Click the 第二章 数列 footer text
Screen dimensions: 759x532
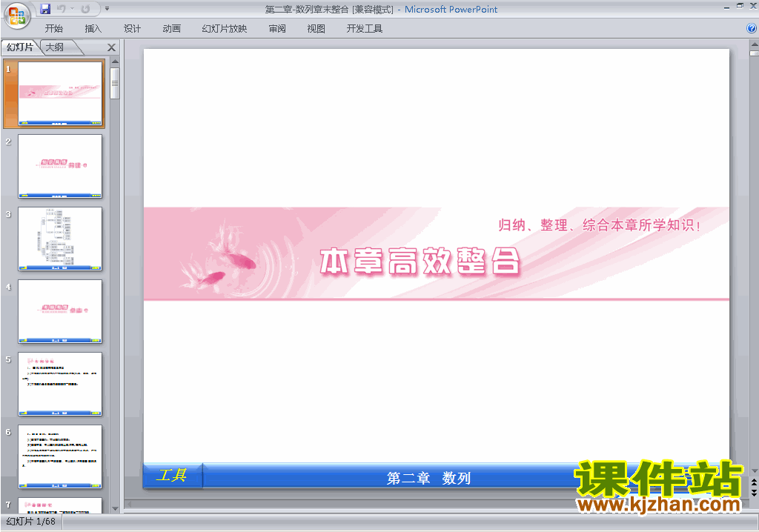tap(429, 478)
